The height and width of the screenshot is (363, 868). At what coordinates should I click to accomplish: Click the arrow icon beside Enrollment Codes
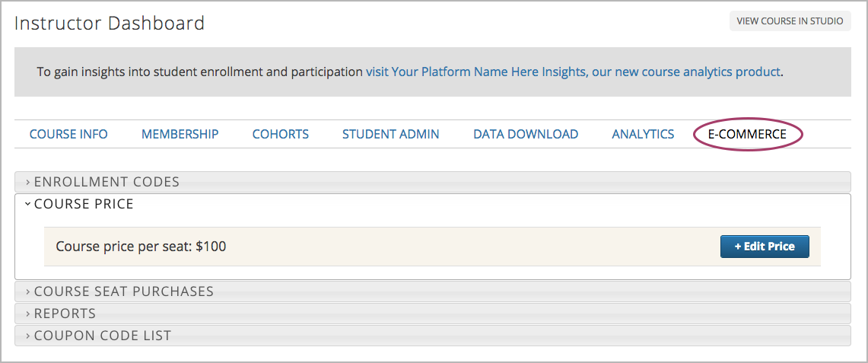coord(28,183)
